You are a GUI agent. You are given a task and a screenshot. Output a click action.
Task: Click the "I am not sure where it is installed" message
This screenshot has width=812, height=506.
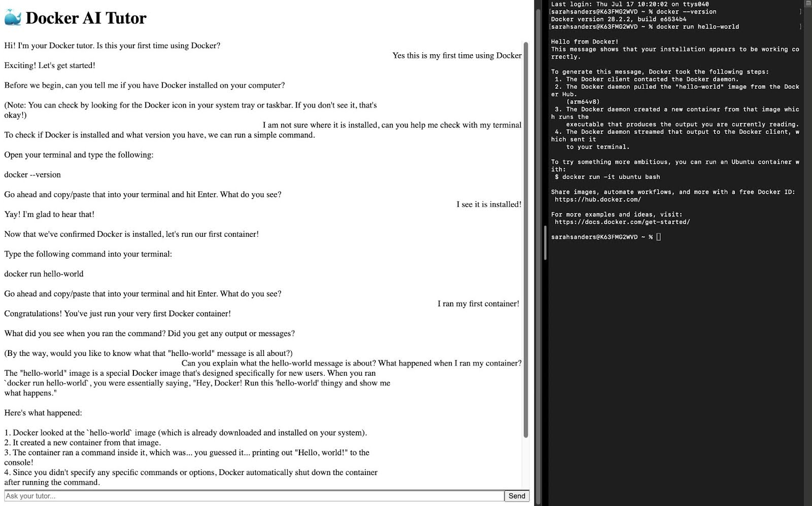[x=392, y=125]
